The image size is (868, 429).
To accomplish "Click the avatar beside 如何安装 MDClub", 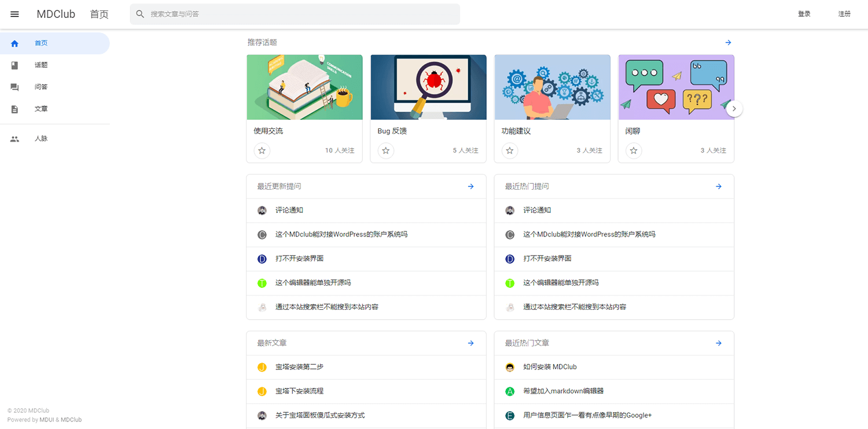I will [x=510, y=367].
